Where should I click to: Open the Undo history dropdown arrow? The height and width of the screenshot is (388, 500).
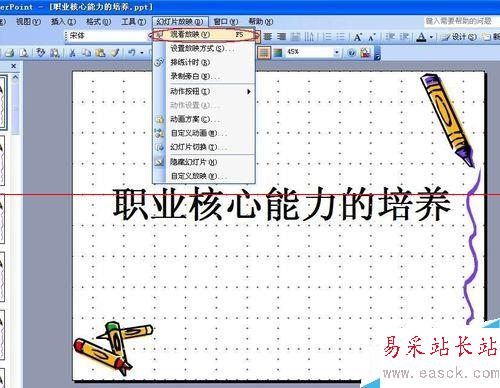(x=142, y=53)
